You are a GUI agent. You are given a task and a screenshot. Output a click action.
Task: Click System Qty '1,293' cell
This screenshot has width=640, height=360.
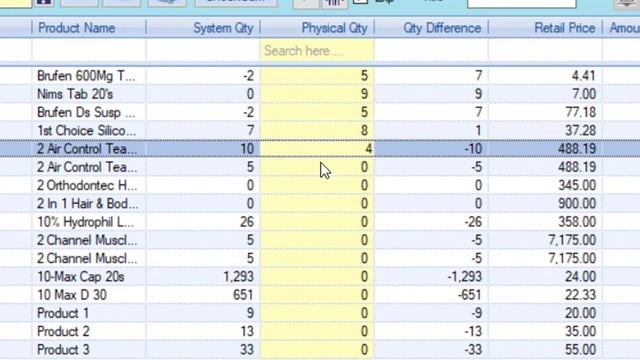click(203, 277)
